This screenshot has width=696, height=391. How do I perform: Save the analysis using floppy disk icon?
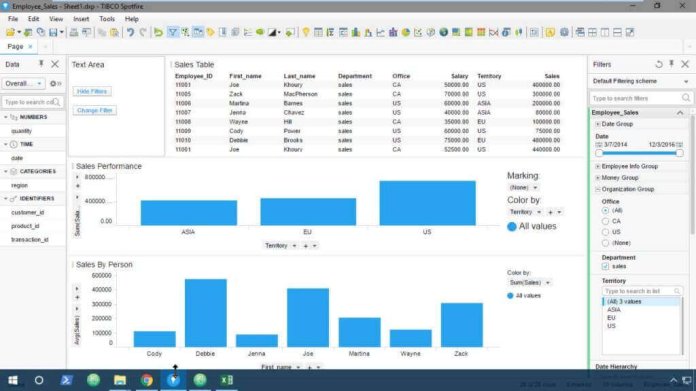coord(53,32)
